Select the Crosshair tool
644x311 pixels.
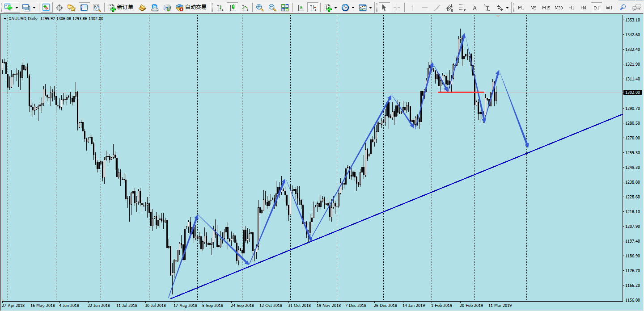pos(397,8)
